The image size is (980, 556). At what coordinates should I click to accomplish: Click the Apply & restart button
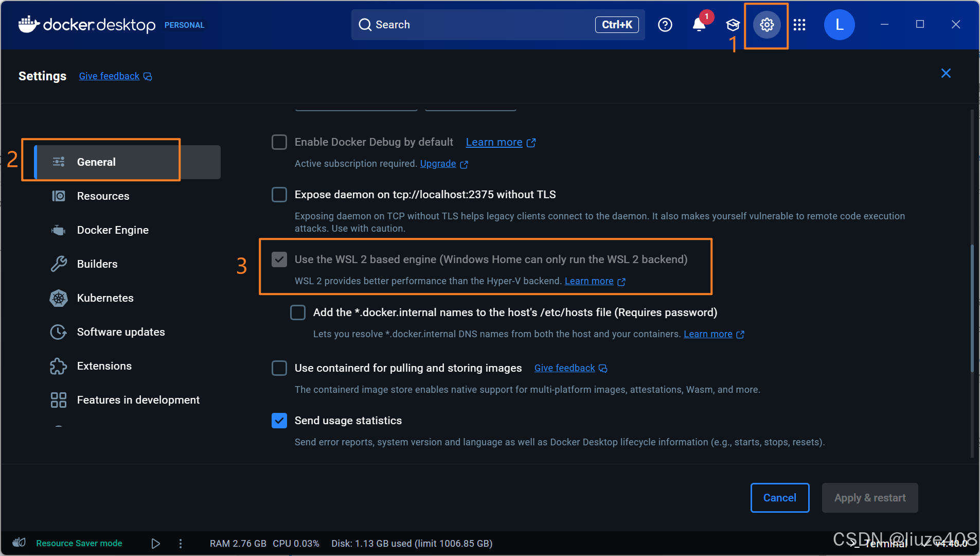pos(870,498)
